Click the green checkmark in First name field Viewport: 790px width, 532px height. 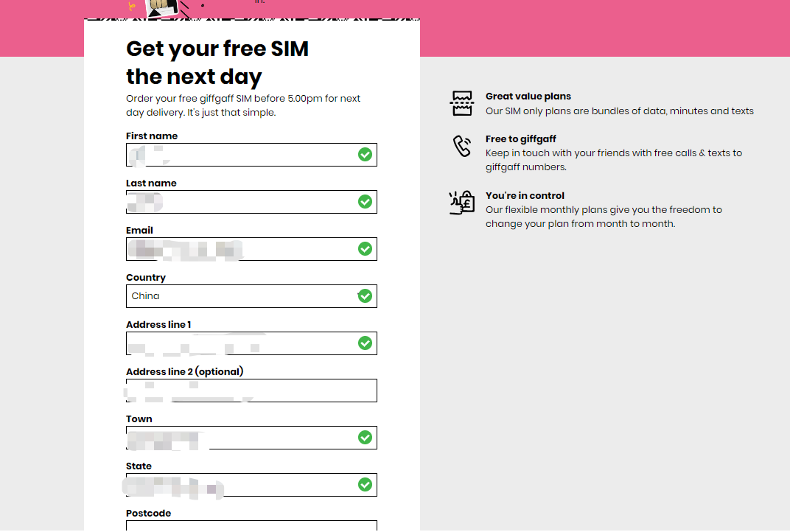pyautogui.click(x=365, y=155)
